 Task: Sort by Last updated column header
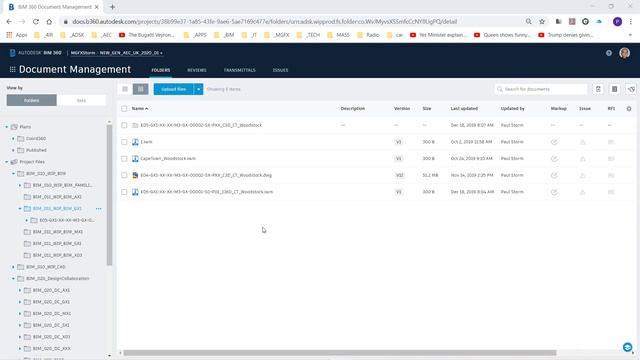pyautogui.click(x=464, y=109)
